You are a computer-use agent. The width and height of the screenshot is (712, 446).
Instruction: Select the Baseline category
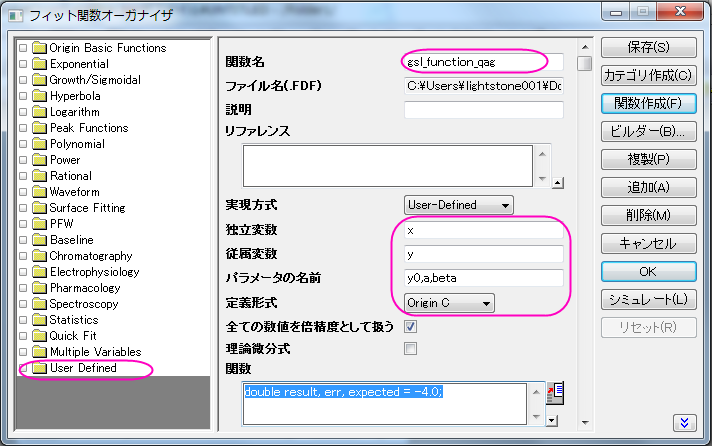pyautogui.click(x=72, y=240)
